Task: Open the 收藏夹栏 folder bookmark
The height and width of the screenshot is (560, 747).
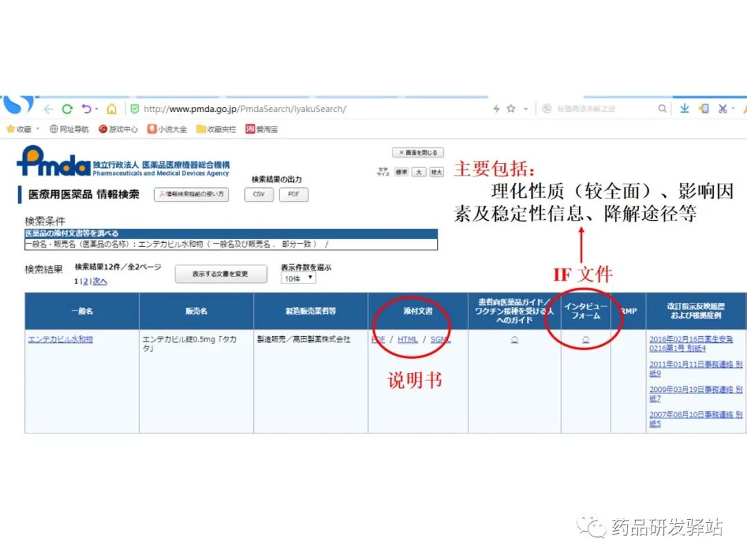Action: tap(216, 129)
